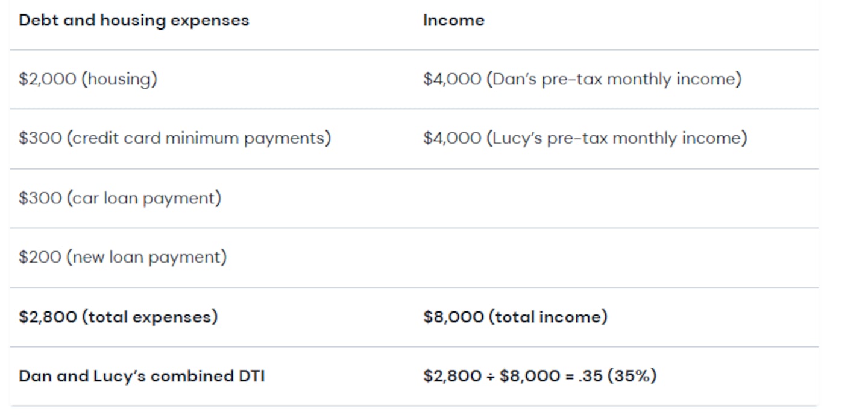Click the credit card minimum payments cell

pos(175,138)
